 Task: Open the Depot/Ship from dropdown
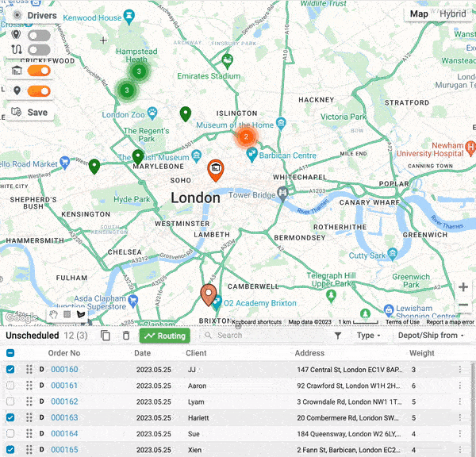coord(431,336)
